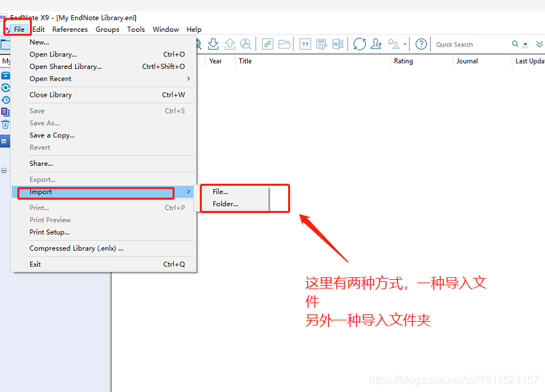Highlight the Import menu entry
The image size is (545, 392).
pos(104,192)
